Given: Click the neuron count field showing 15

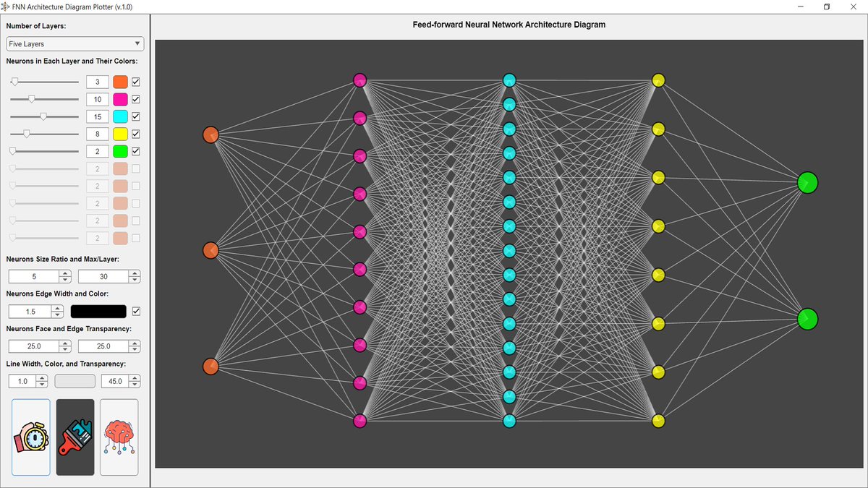Looking at the screenshot, I should click(97, 116).
